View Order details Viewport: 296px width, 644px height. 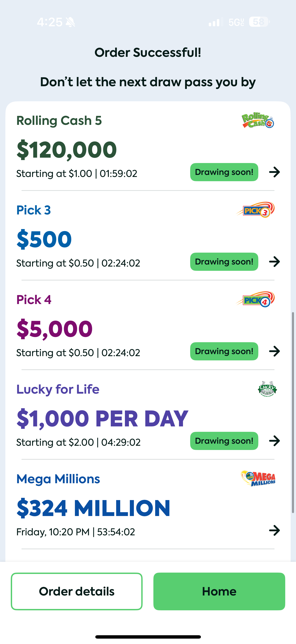click(77, 591)
